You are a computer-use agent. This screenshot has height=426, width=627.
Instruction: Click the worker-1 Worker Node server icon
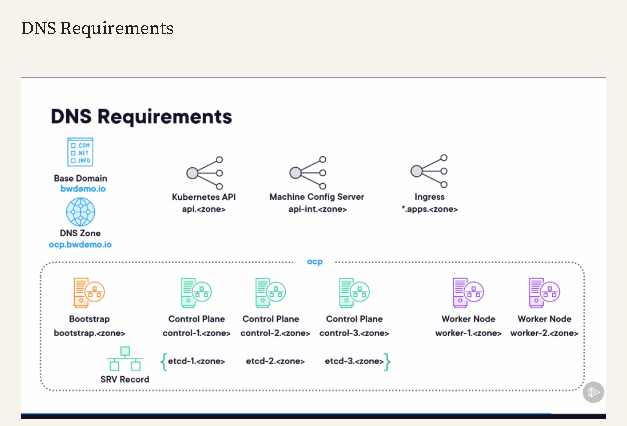tap(468, 293)
